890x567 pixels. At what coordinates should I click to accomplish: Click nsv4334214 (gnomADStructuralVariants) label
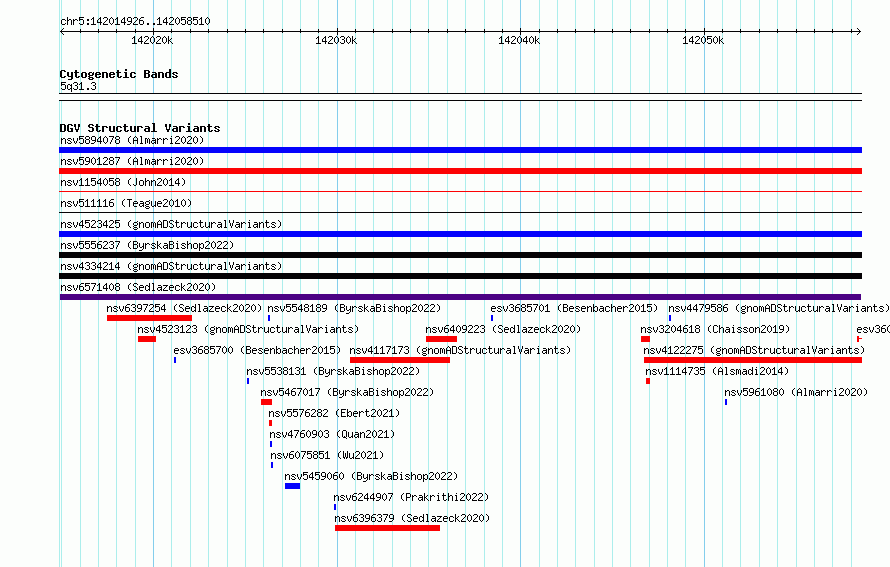(171, 266)
